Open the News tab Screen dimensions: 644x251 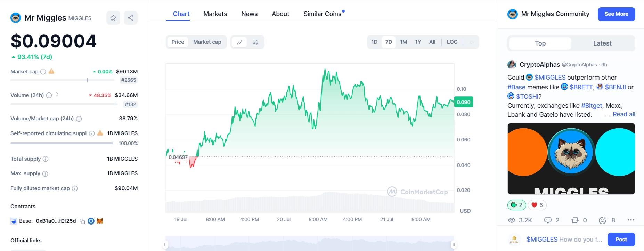pos(250,14)
